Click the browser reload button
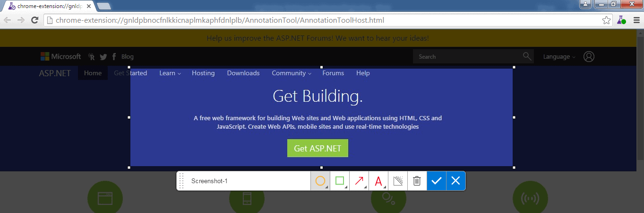This screenshot has width=644, height=213. pyautogui.click(x=34, y=20)
